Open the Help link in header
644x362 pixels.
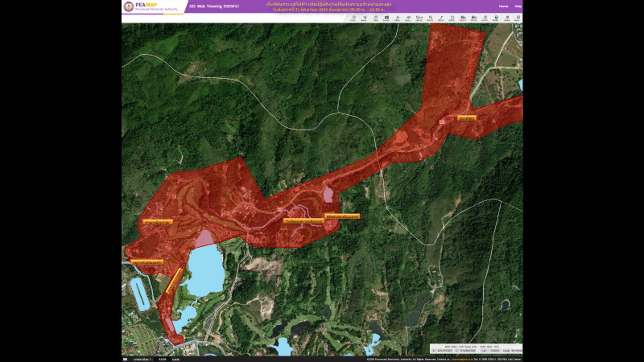(x=518, y=6)
